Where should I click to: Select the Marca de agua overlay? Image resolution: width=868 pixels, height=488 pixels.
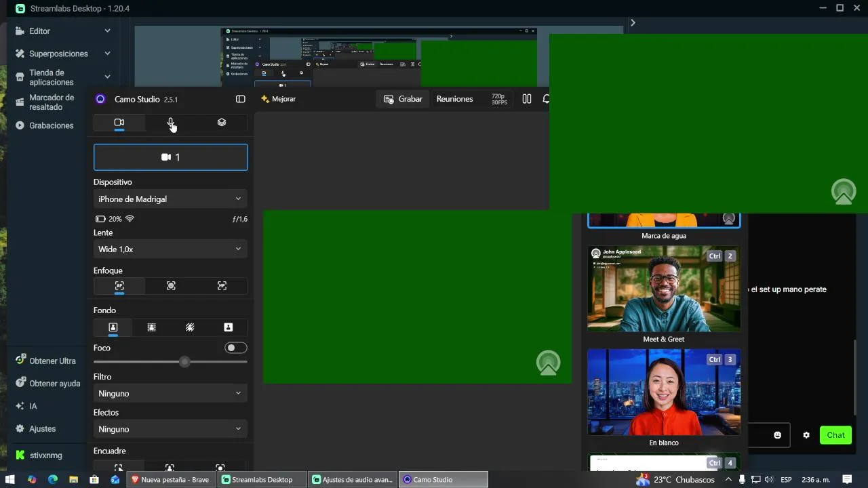coord(664,220)
